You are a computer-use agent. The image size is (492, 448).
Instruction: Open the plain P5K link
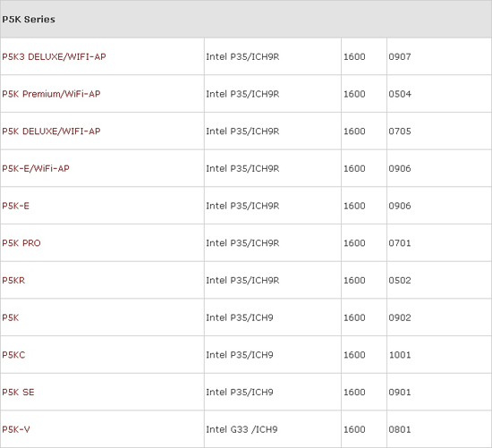pyautogui.click(x=11, y=317)
